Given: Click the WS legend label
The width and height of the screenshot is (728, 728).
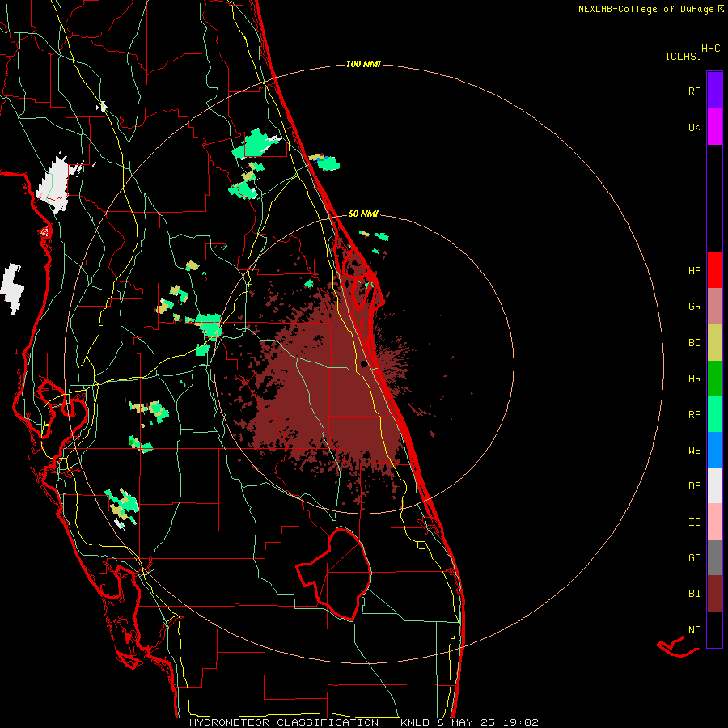Looking at the screenshot, I should [694, 450].
